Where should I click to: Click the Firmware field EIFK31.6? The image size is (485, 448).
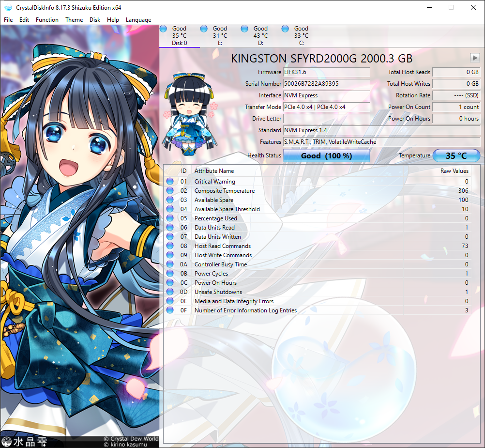tap(327, 72)
